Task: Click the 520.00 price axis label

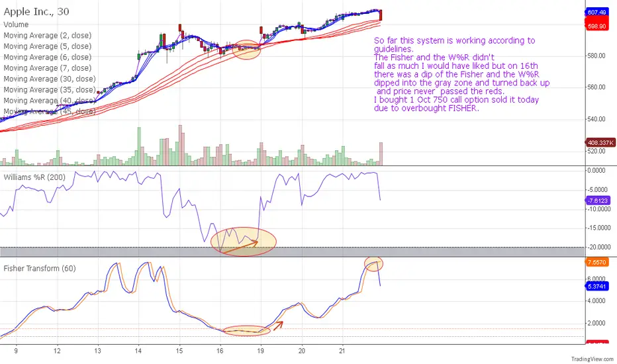Action: click(596, 151)
